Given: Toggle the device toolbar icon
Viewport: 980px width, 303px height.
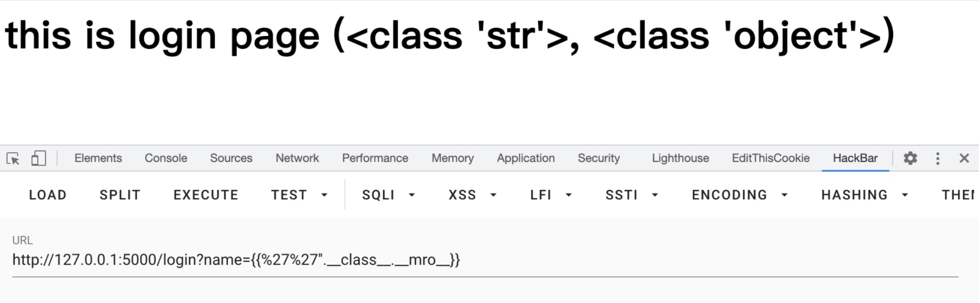Looking at the screenshot, I should 38,159.
